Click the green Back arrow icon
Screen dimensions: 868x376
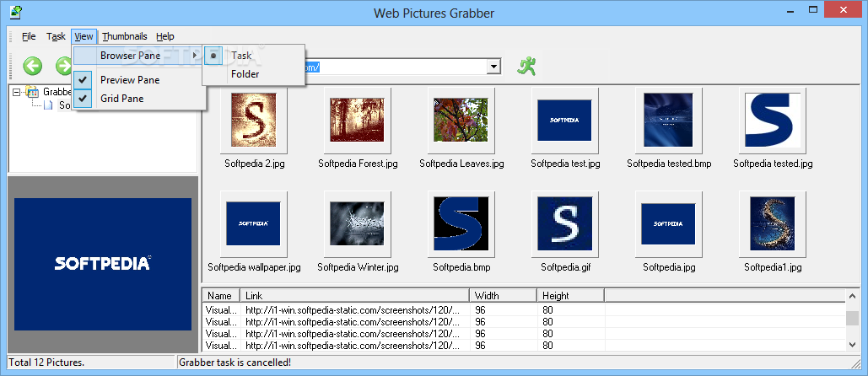tap(33, 67)
